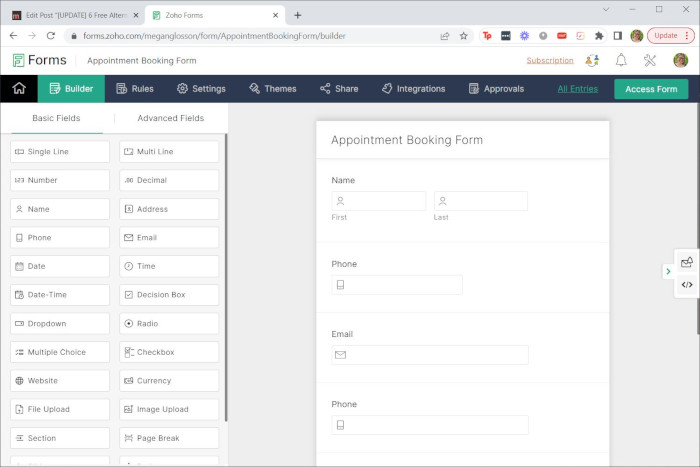This screenshot has height=467, width=700.
Task: Add a Page Break element
Action: [x=169, y=438]
